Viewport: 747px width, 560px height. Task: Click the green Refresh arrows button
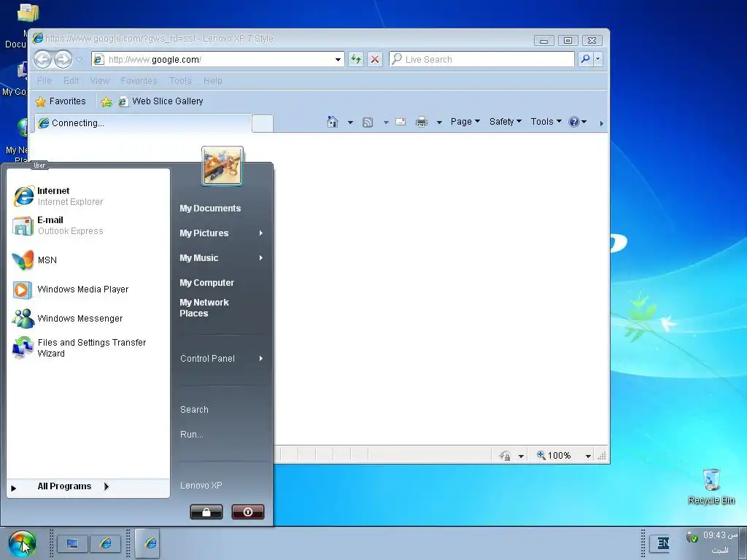click(356, 59)
